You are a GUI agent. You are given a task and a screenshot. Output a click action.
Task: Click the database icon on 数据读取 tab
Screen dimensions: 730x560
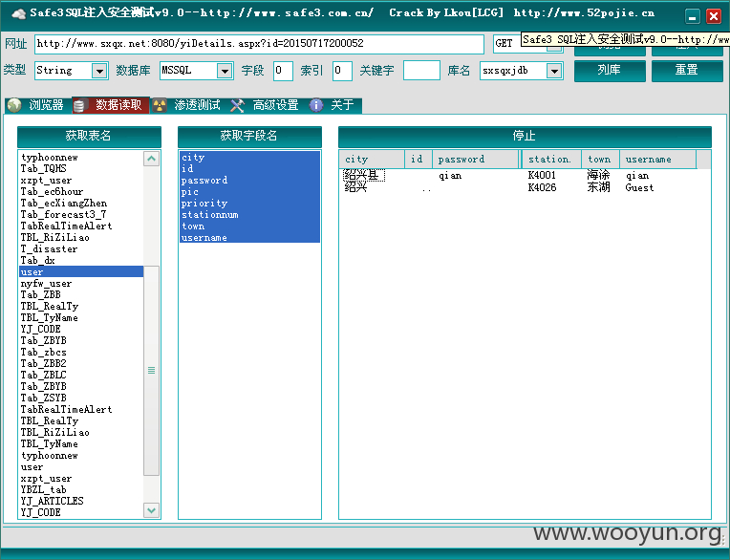pos(79,106)
